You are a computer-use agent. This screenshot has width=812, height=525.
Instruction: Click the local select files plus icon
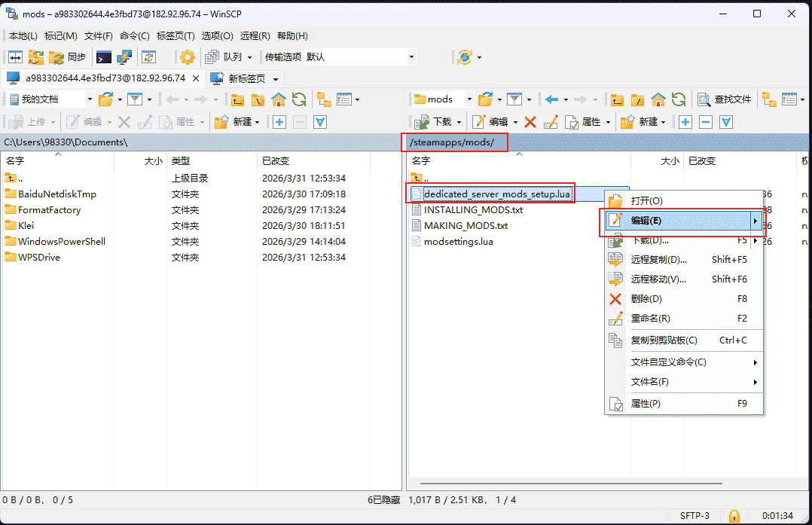[x=279, y=122]
